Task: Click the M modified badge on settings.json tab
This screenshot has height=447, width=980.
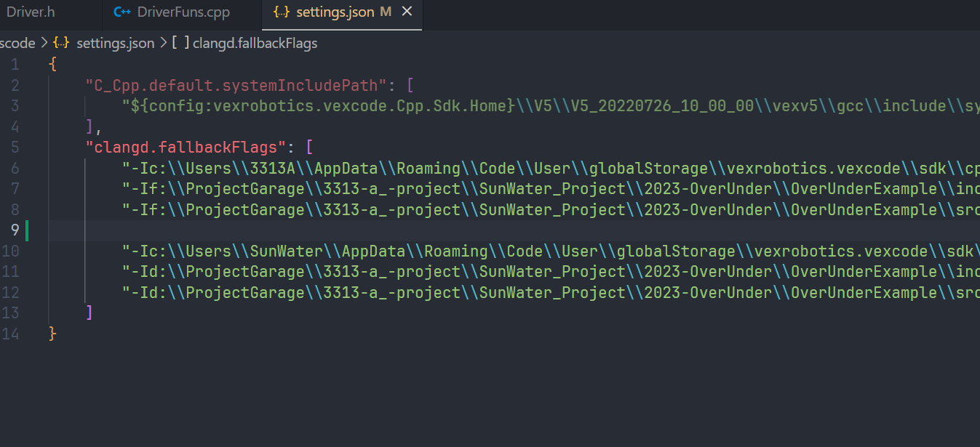Action: tap(386, 12)
